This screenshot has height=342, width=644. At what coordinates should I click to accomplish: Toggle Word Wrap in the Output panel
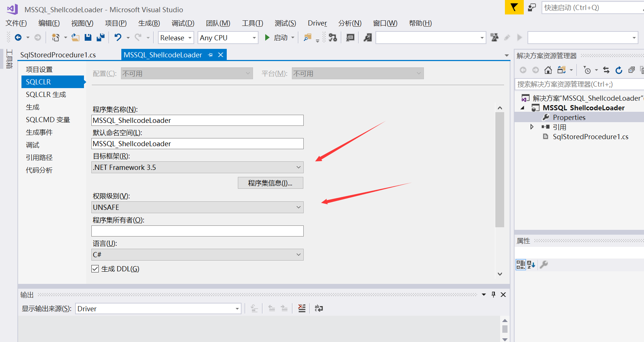click(x=319, y=308)
